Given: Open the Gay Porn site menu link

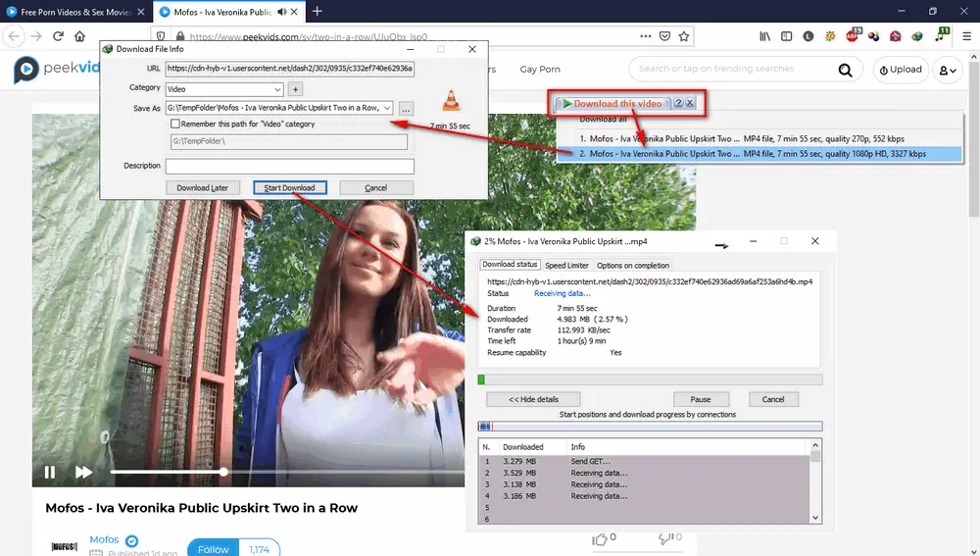Looking at the screenshot, I should [x=540, y=69].
